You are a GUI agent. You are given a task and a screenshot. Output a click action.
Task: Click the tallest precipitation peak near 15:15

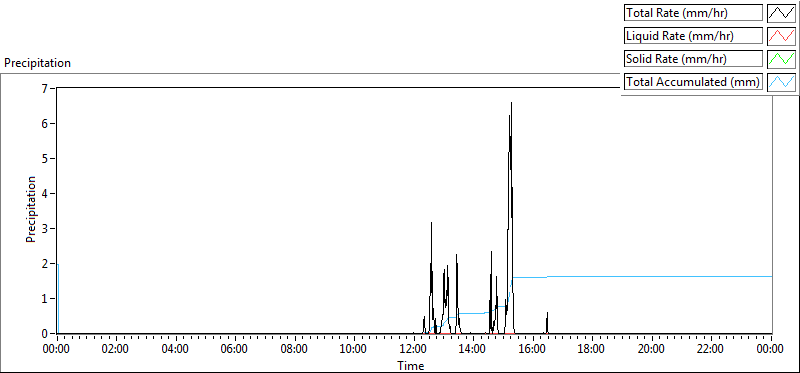click(x=511, y=104)
